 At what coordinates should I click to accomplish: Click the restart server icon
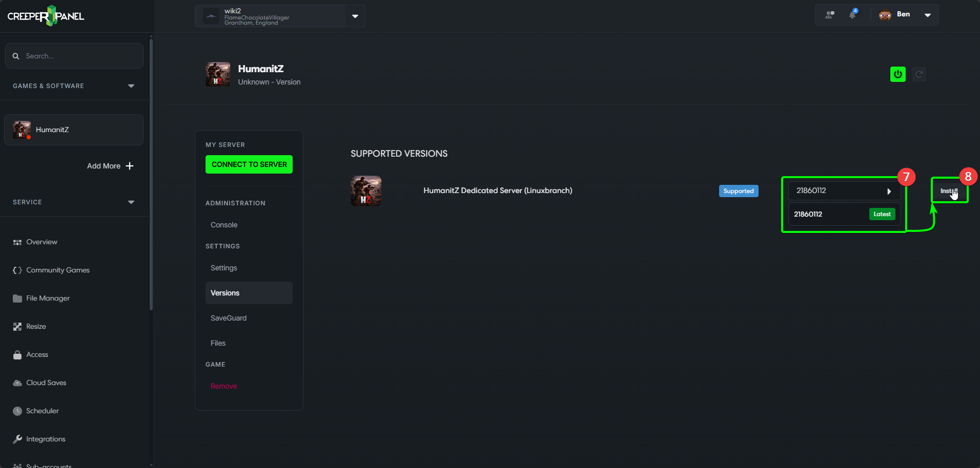(919, 74)
